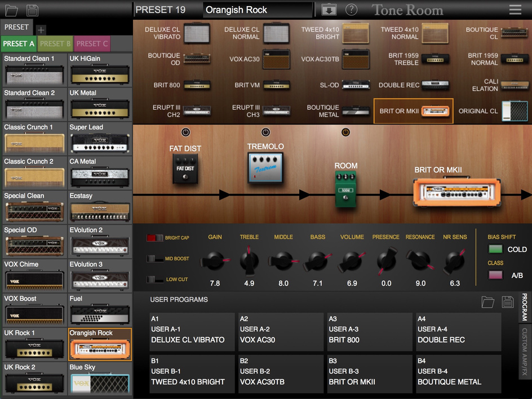Click the BIAS SHIFT green COLD button

(x=495, y=249)
